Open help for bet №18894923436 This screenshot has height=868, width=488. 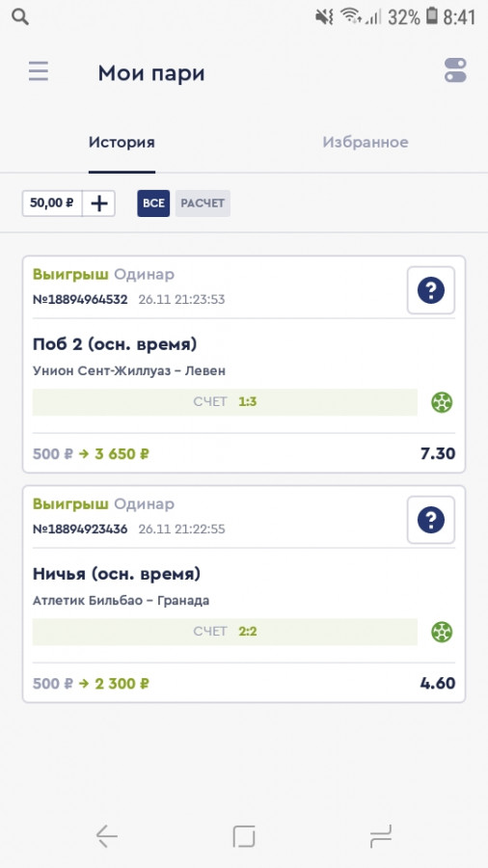click(431, 520)
